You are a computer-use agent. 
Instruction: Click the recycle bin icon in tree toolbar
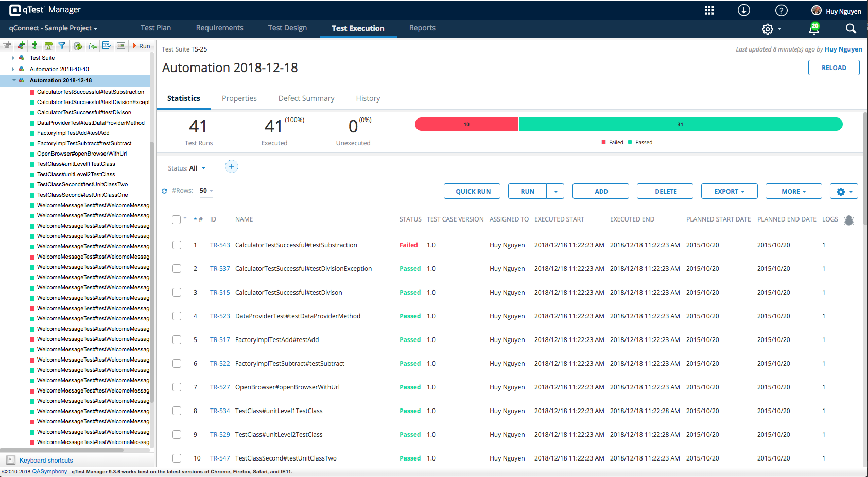(48, 46)
